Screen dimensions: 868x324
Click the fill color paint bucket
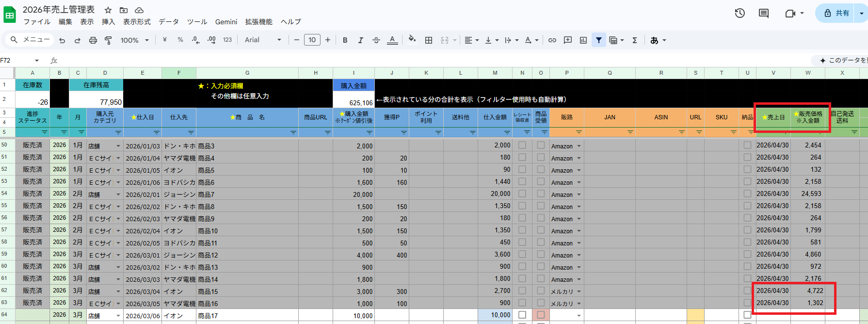(x=412, y=40)
